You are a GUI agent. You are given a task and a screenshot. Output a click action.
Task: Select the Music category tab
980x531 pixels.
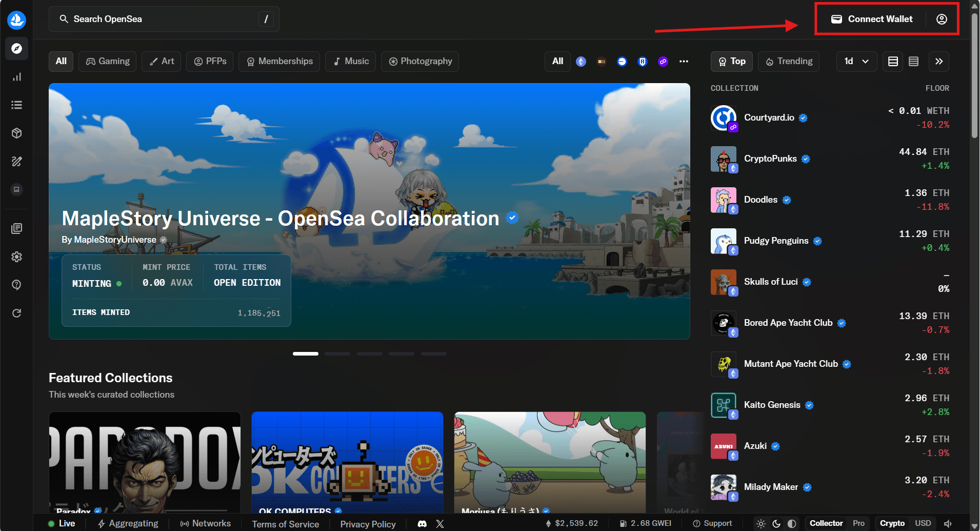351,62
